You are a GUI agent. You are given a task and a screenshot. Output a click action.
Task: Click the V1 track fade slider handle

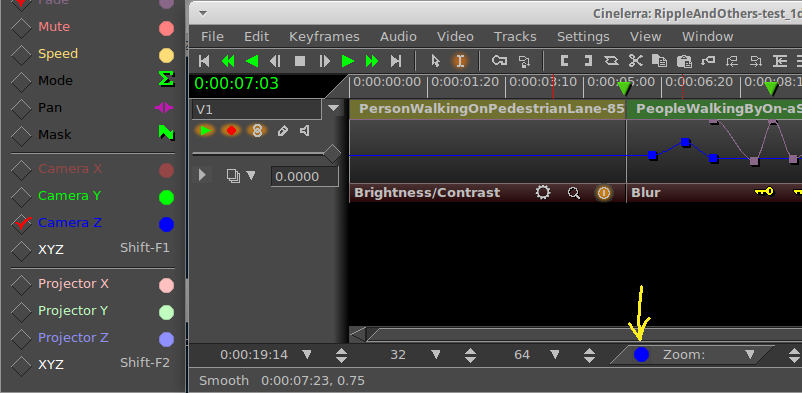tap(332, 154)
